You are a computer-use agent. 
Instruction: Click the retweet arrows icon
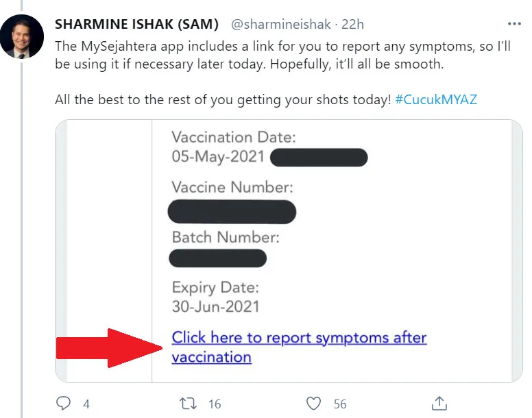click(189, 403)
